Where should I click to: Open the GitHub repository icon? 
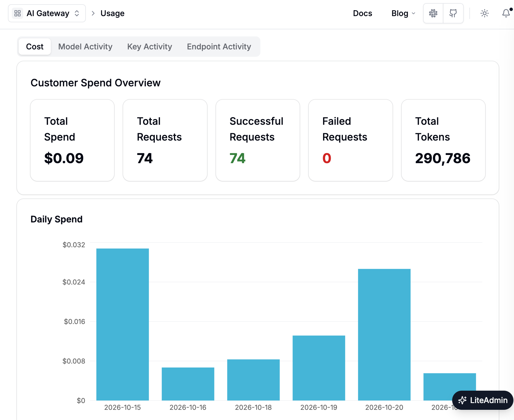453,13
